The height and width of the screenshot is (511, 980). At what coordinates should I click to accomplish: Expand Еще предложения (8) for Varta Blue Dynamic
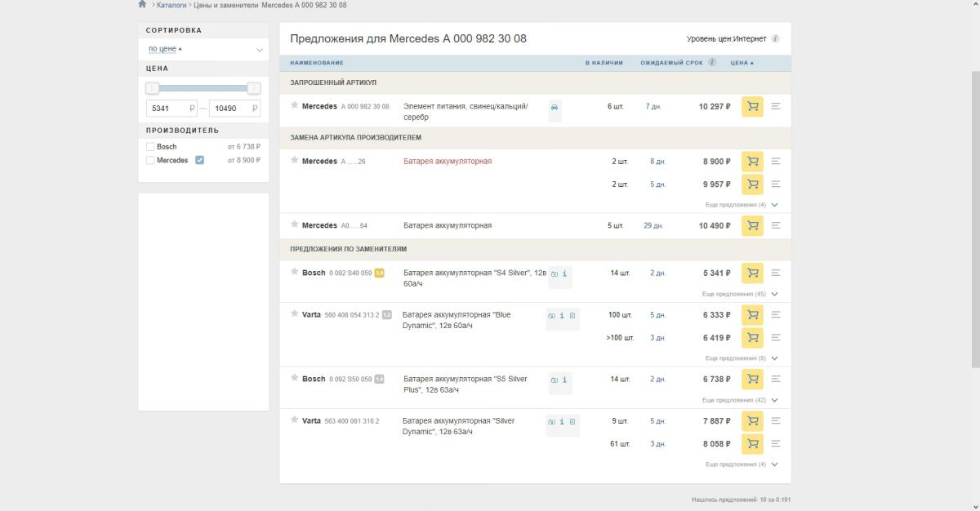[x=742, y=358]
